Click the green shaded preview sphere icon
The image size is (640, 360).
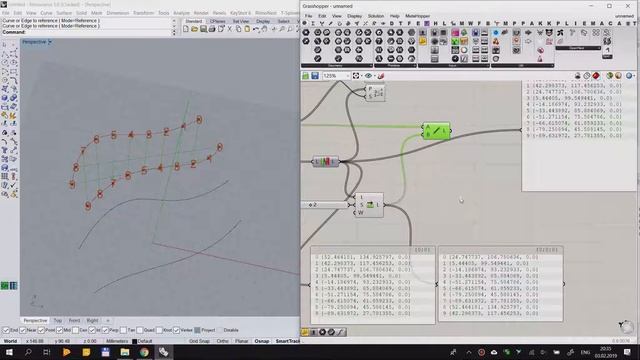(x=609, y=76)
